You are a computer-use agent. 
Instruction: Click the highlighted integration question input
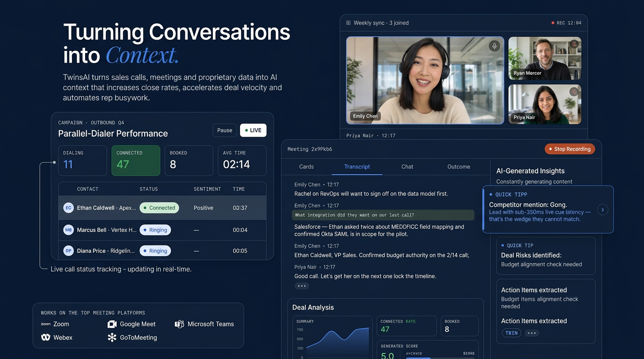(383, 215)
